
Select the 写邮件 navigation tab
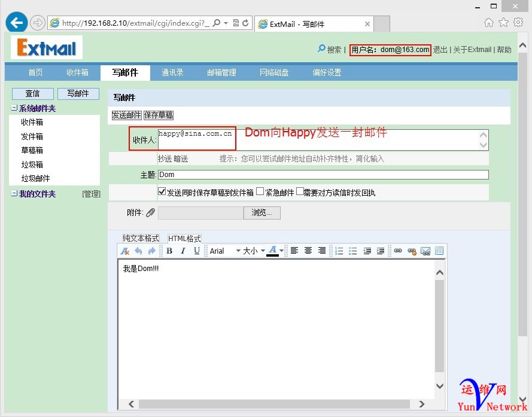coord(125,72)
